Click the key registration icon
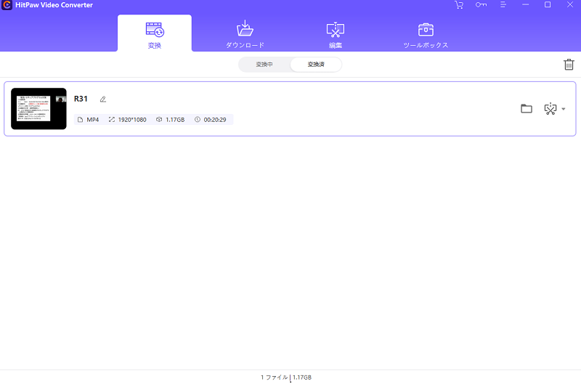 [x=481, y=5]
